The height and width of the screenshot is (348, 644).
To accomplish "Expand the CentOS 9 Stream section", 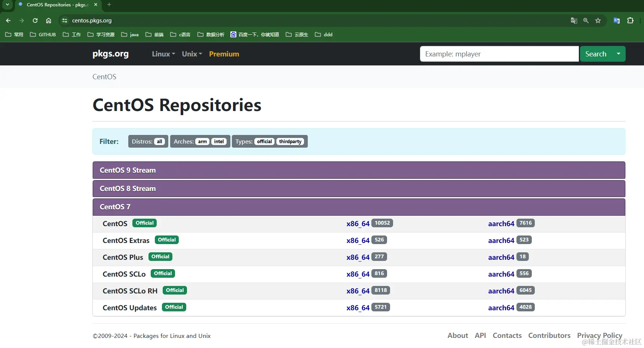I will 359,170.
